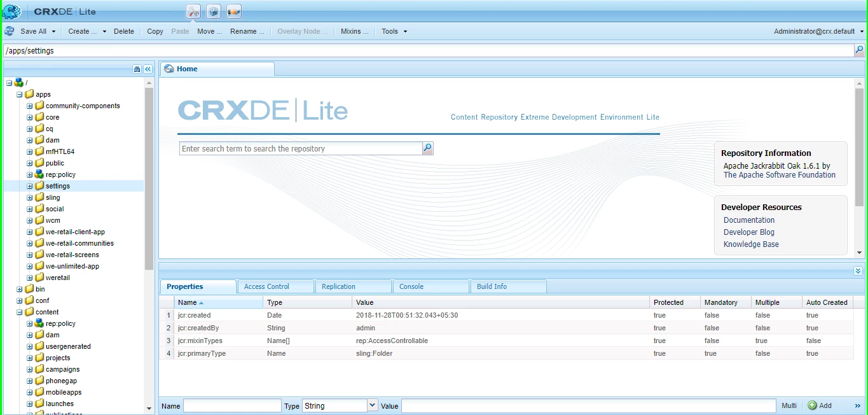Collapse the navigation panel with double-arrow icon
The height and width of the screenshot is (415, 868).
(x=148, y=69)
